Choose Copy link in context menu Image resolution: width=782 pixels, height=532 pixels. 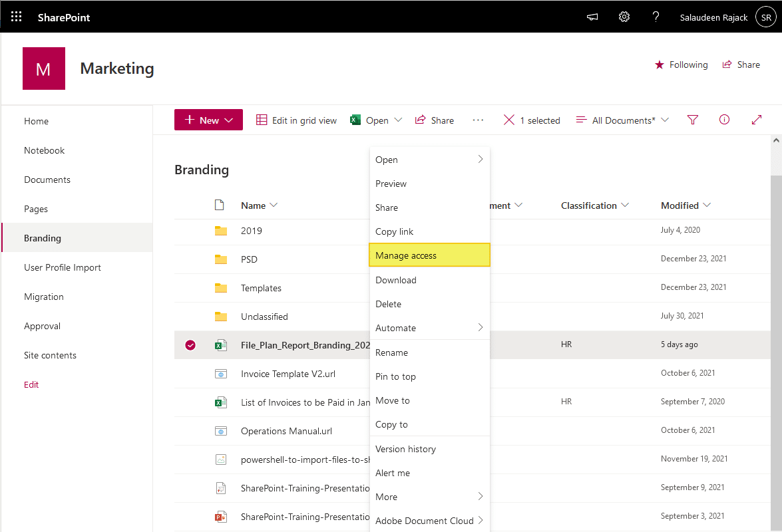click(429, 231)
